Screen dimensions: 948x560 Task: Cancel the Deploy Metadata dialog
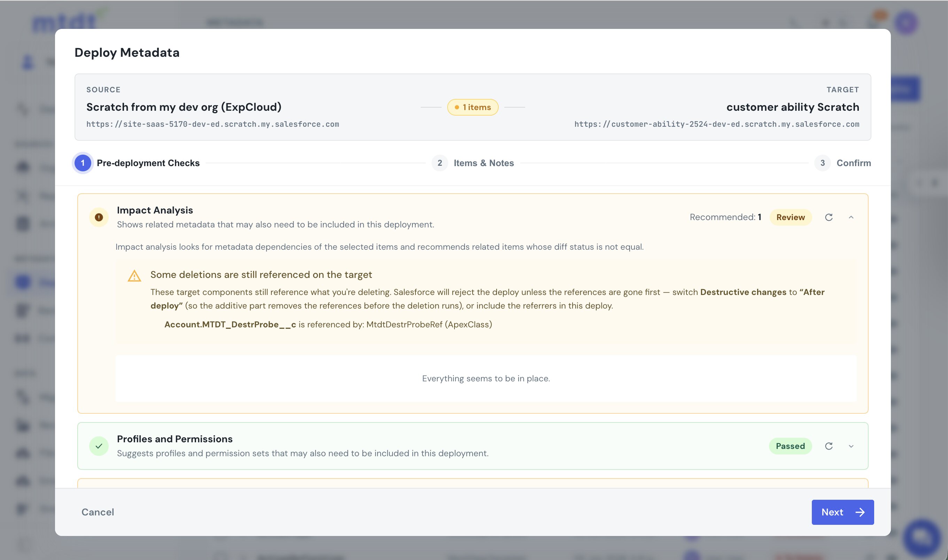[x=98, y=512]
